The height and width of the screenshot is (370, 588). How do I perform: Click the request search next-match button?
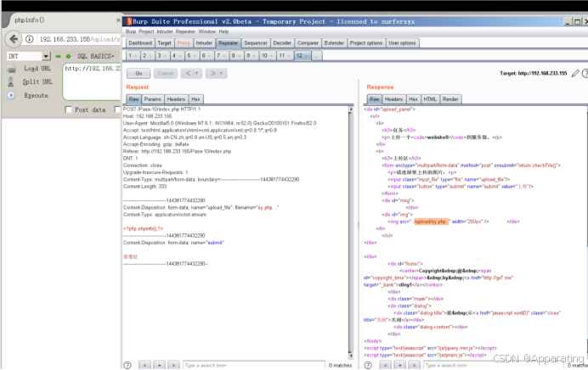[173, 365]
